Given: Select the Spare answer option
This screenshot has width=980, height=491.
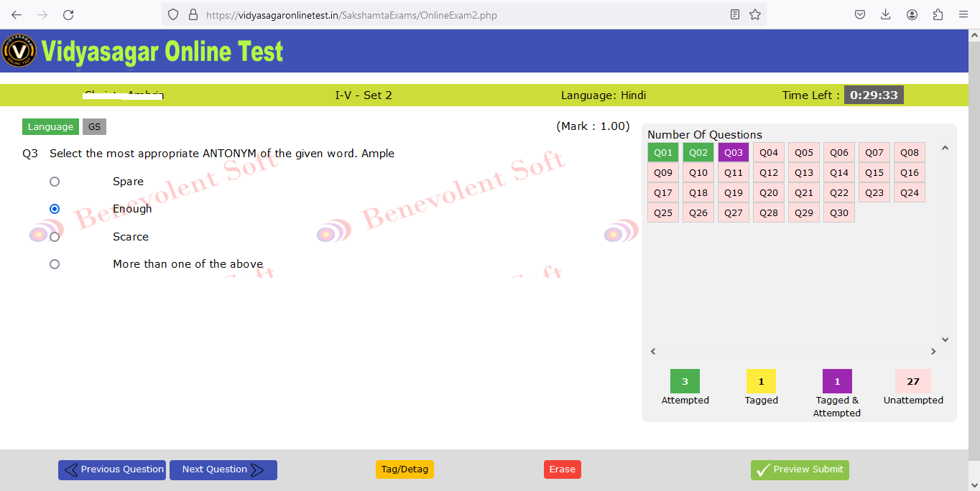Looking at the screenshot, I should pyautogui.click(x=55, y=182).
